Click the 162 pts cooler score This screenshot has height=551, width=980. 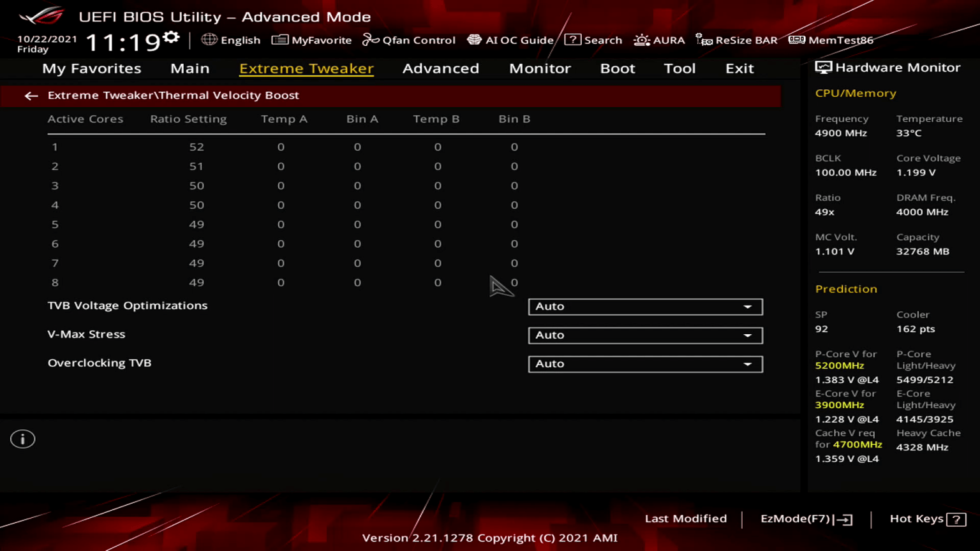pyautogui.click(x=916, y=329)
